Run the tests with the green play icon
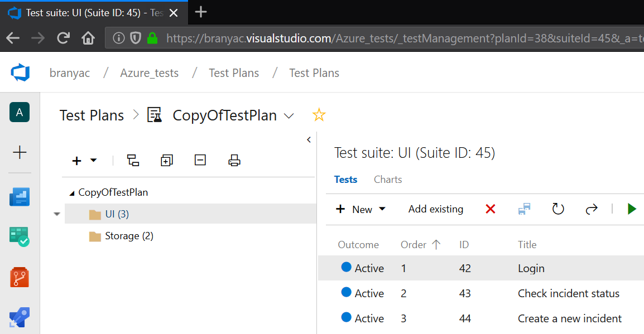 point(631,209)
